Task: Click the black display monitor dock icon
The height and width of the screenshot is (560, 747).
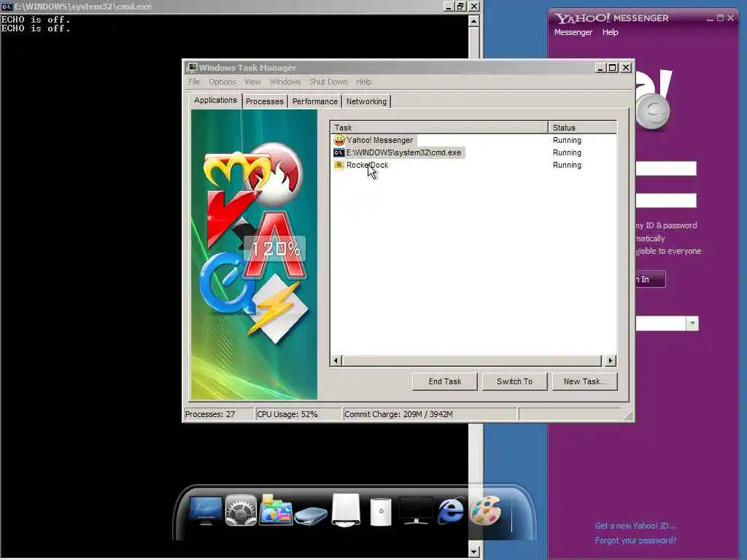Action: point(415,510)
